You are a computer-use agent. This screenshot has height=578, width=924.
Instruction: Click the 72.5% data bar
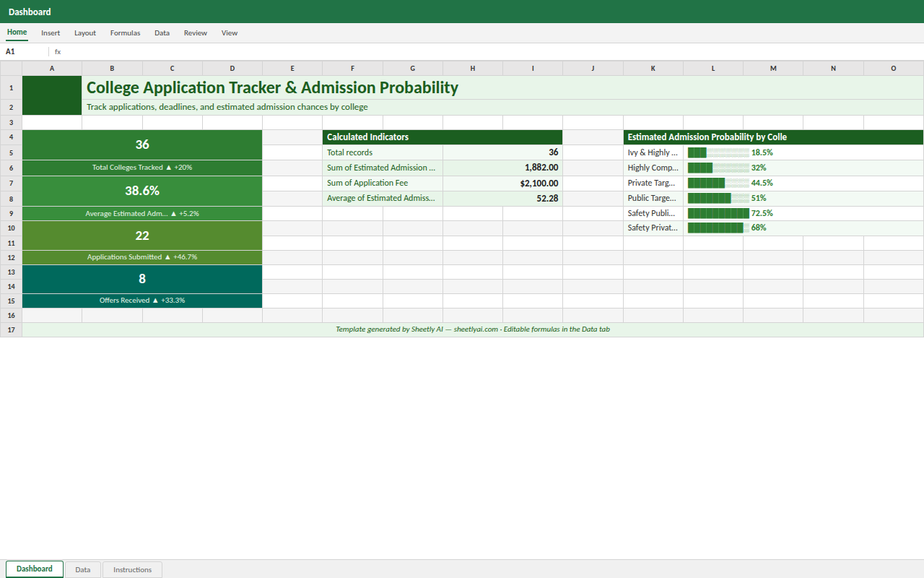(x=803, y=214)
